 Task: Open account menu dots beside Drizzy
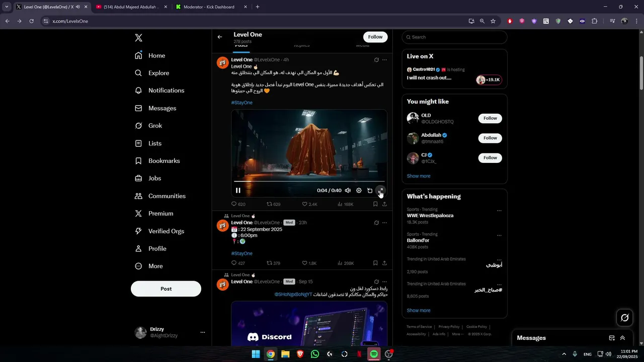pyautogui.click(x=203, y=332)
